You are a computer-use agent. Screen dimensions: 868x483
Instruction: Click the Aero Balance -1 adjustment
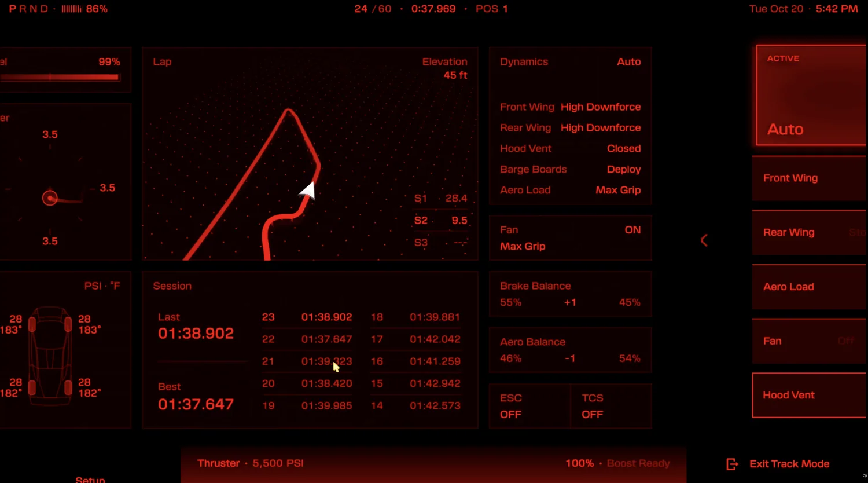click(x=570, y=358)
